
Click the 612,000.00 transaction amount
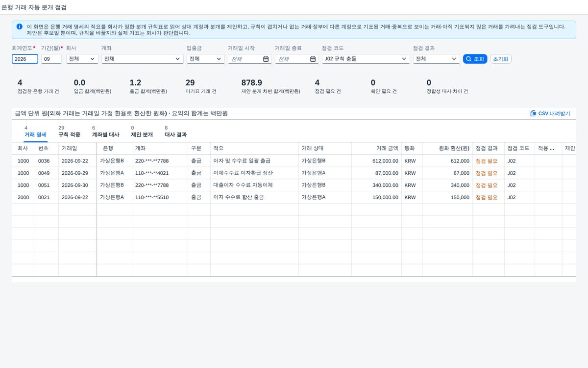point(385,161)
